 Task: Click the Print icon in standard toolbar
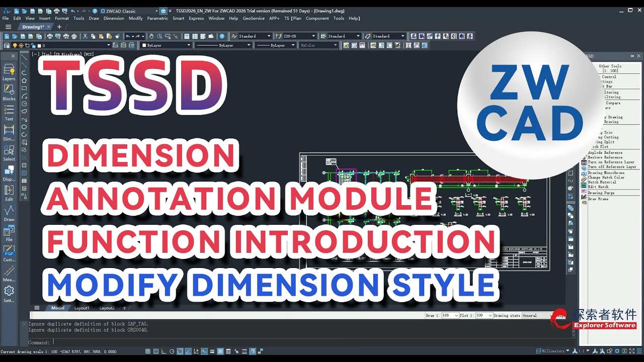[x=50, y=36]
